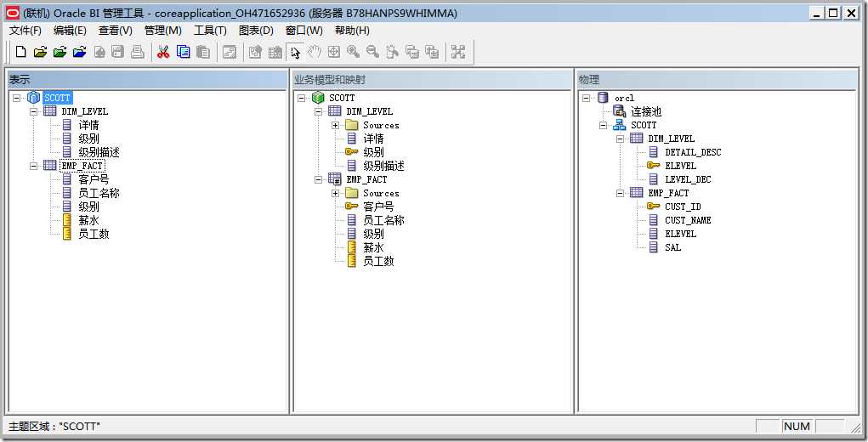Image resolution: width=868 pixels, height=442 pixels.
Task: Select CUST_NAME physical column
Action: coord(688,220)
